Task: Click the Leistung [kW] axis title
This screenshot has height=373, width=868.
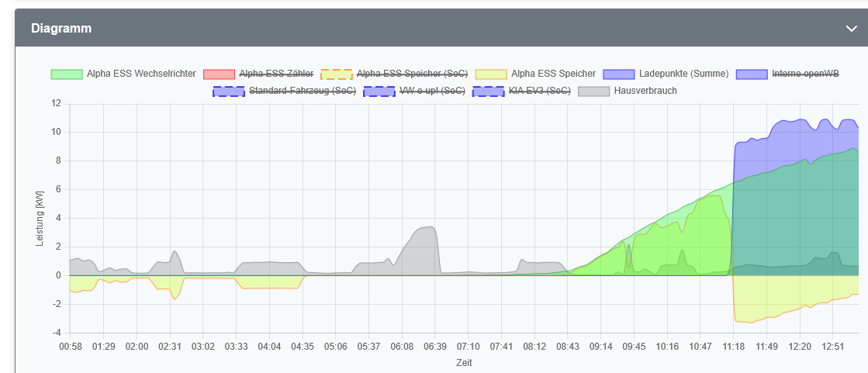Action: coord(40,219)
